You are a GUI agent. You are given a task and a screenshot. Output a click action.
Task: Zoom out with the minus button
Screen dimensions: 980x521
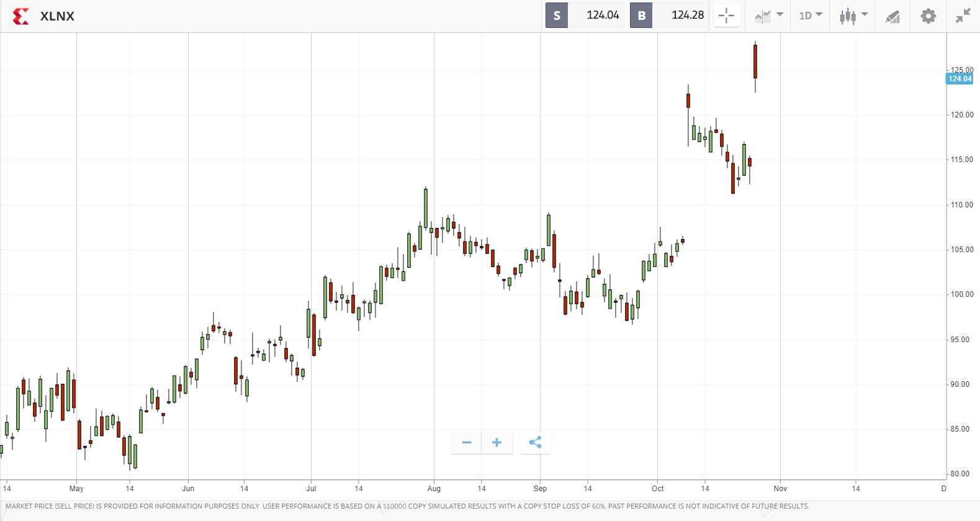coord(467,442)
